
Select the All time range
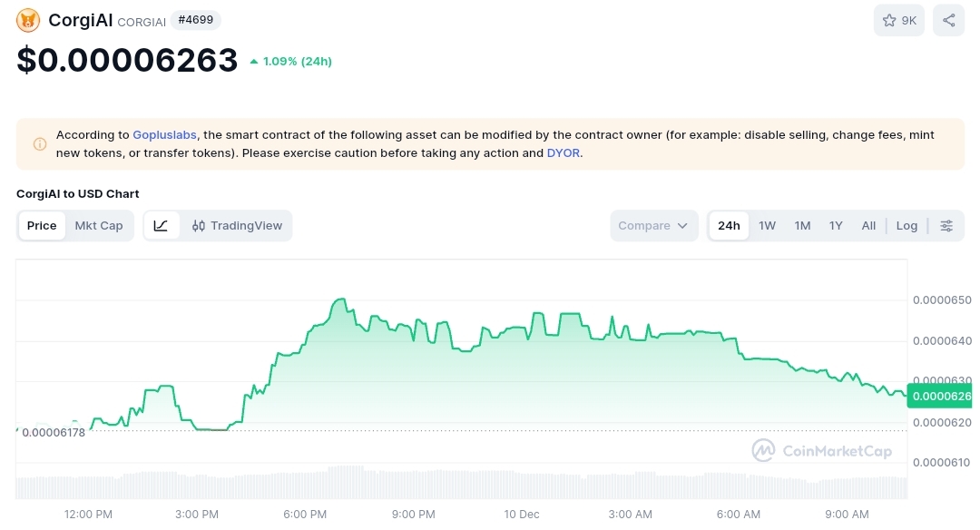click(x=868, y=226)
